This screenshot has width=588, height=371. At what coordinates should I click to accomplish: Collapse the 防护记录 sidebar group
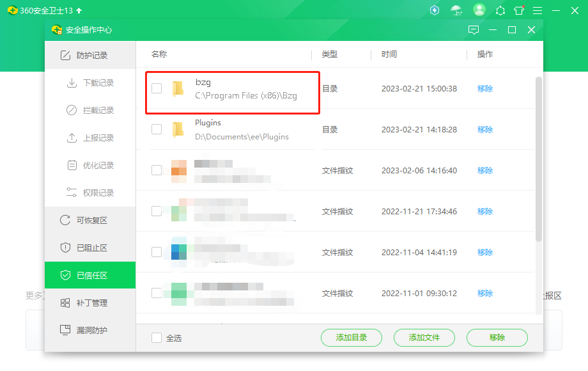point(90,56)
